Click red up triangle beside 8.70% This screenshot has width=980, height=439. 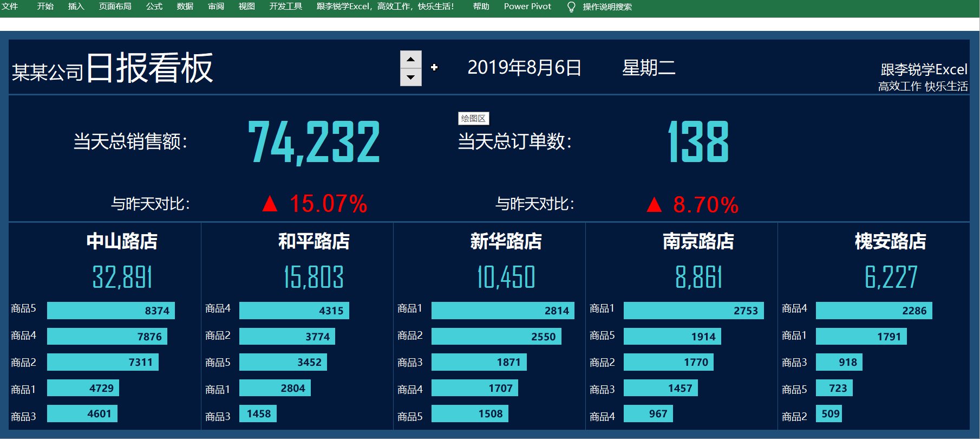(654, 204)
